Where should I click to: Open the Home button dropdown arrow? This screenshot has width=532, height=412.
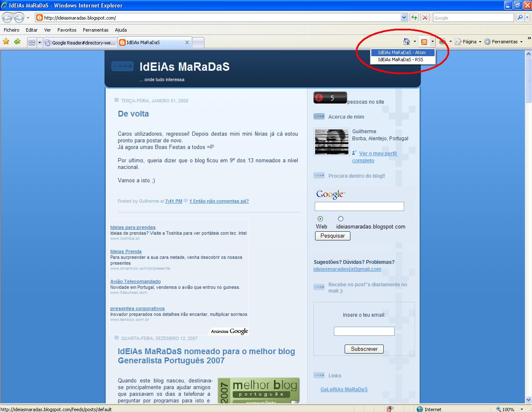pos(415,42)
